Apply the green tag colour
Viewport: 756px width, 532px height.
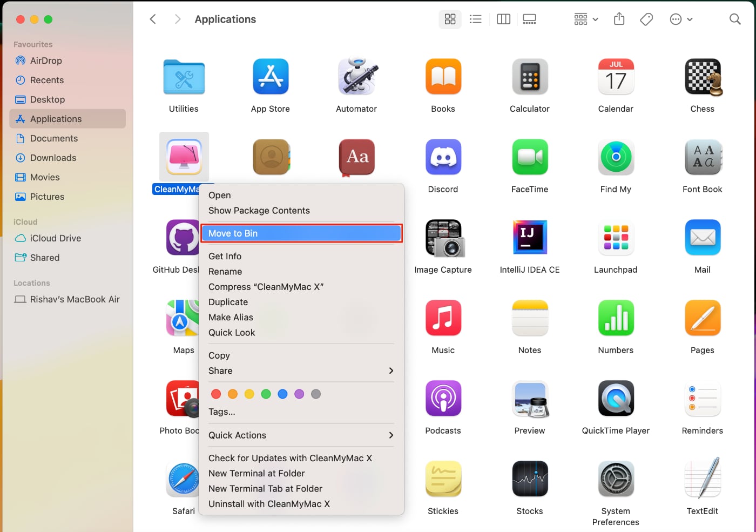pos(266,394)
